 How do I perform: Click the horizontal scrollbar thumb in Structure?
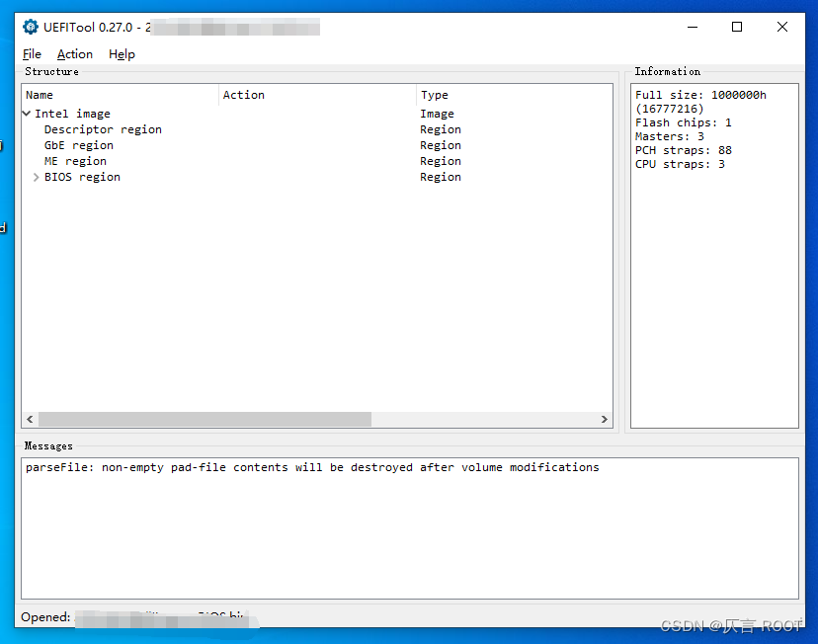click(x=205, y=419)
